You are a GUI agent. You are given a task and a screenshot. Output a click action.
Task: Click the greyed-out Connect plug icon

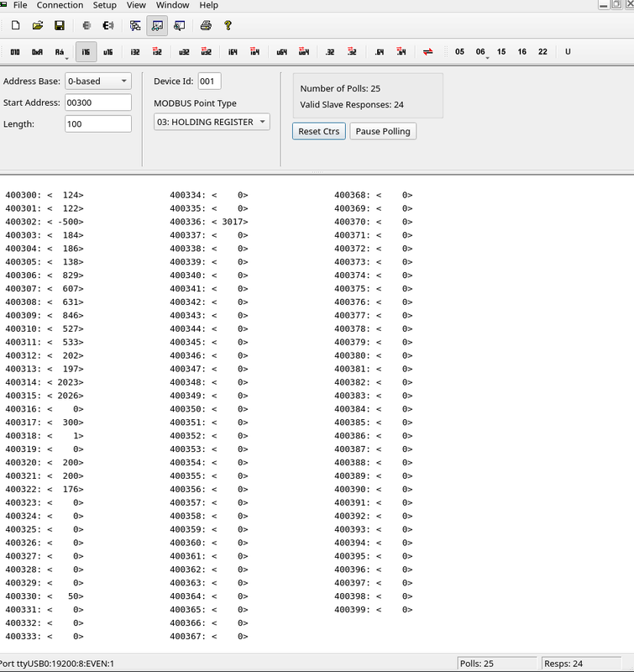point(86,26)
